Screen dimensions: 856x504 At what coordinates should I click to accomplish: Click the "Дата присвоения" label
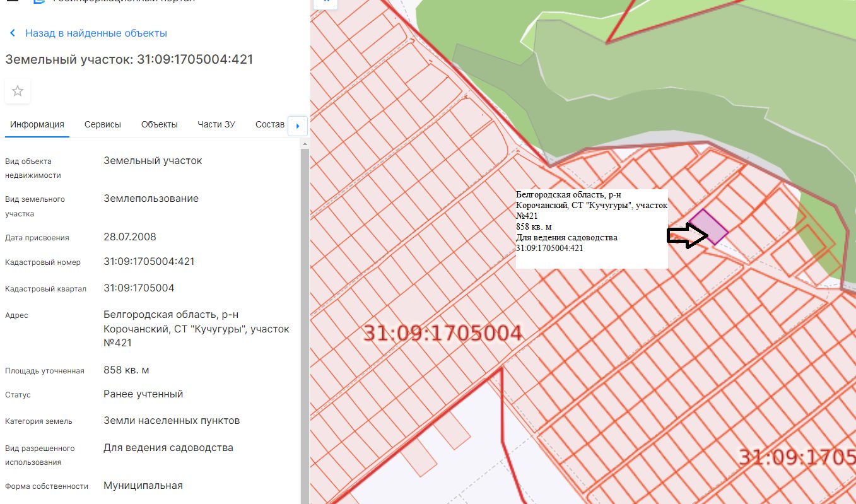[37, 238]
